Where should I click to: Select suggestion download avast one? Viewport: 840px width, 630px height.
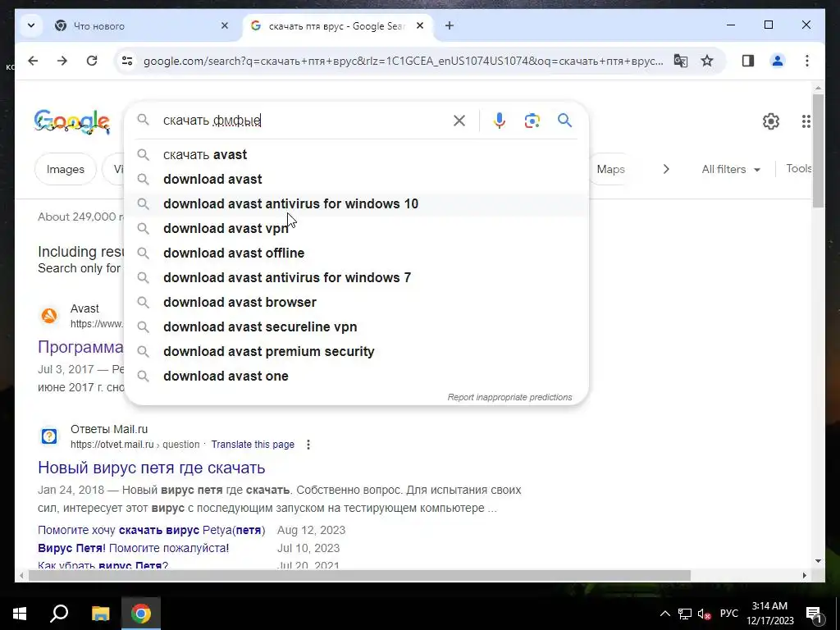click(356, 377)
